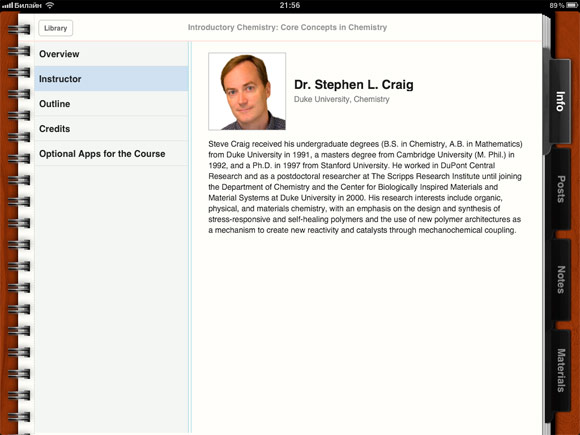This screenshot has height=435, width=580.
Task: Switch to the Posts tab
Action: [x=561, y=189]
